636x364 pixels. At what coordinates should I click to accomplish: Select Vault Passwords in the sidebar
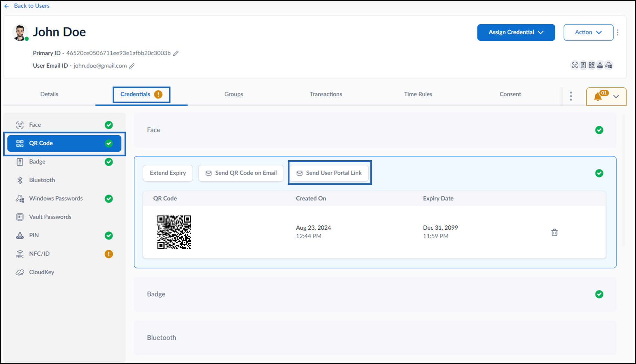(65, 217)
